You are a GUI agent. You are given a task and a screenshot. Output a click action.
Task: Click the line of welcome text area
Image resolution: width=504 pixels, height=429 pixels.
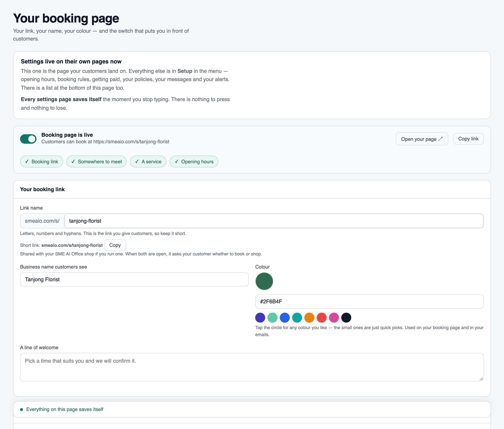click(x=252, y=367)
